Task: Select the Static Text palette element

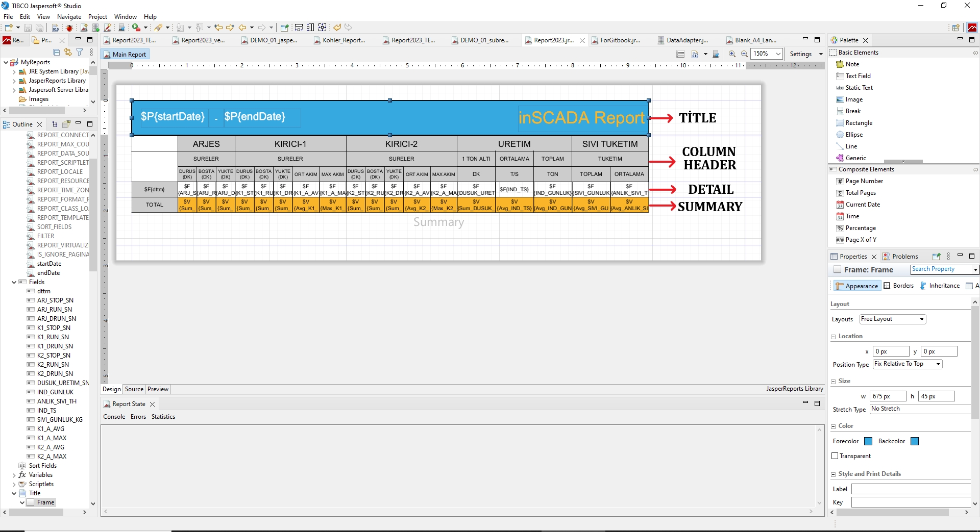Action: pyautogui.click(x=859, y=88)
